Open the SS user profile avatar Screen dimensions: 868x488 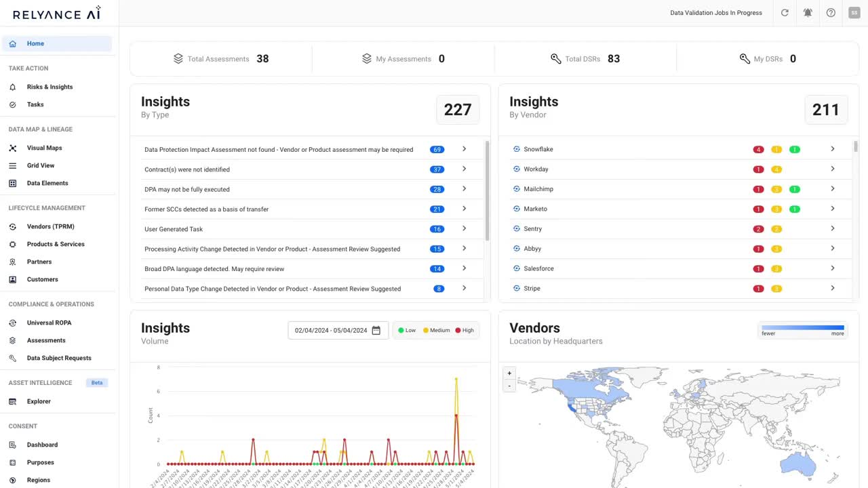(x=854, y=13)
